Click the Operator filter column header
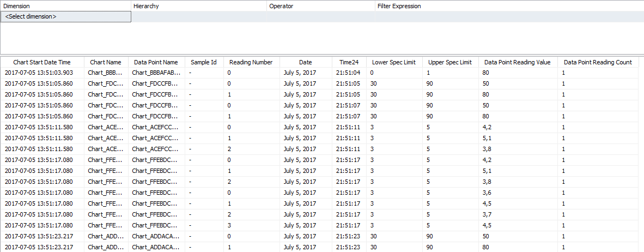Viewport: 644px width, 252px height. (320, 6)
